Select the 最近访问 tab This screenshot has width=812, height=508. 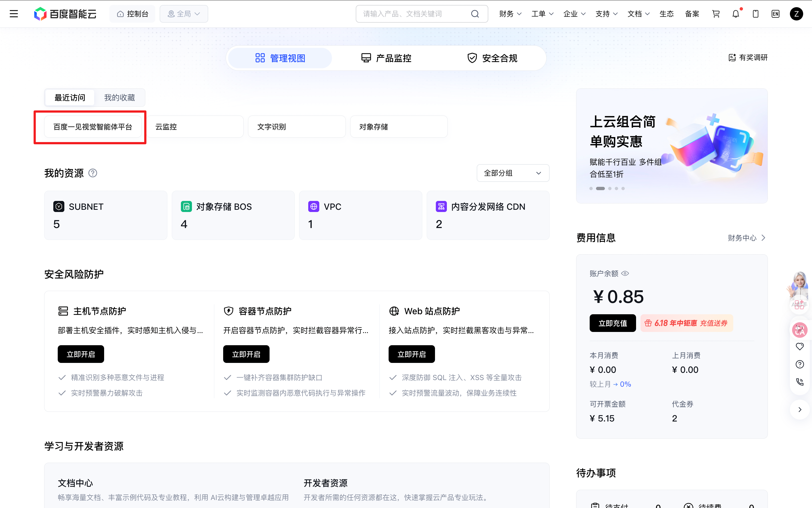point(70,98)
